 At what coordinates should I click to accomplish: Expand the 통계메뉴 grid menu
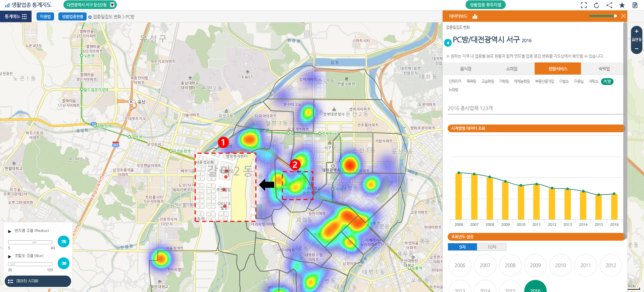point(16,16)
